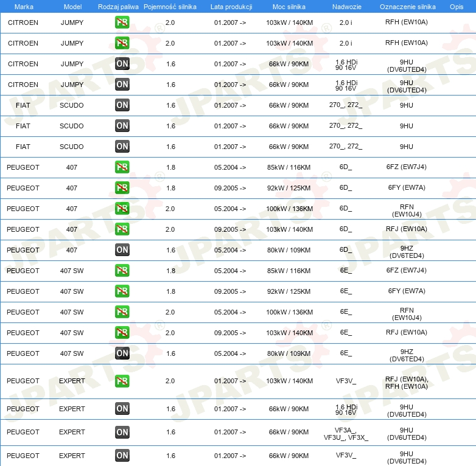Select 'RFJ (EW10A)' in the 6E_ row
Screen dimensions: 476x466
407,332
